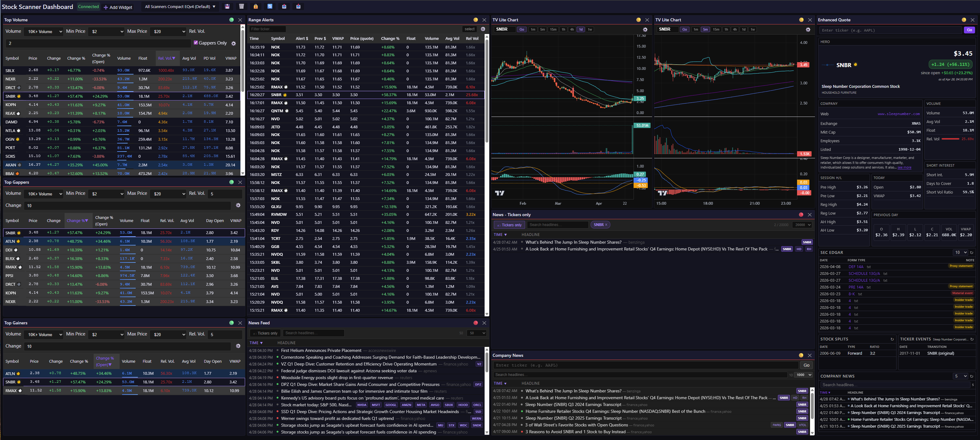Open Range Alerts settings gear icon

click(483, 29)
